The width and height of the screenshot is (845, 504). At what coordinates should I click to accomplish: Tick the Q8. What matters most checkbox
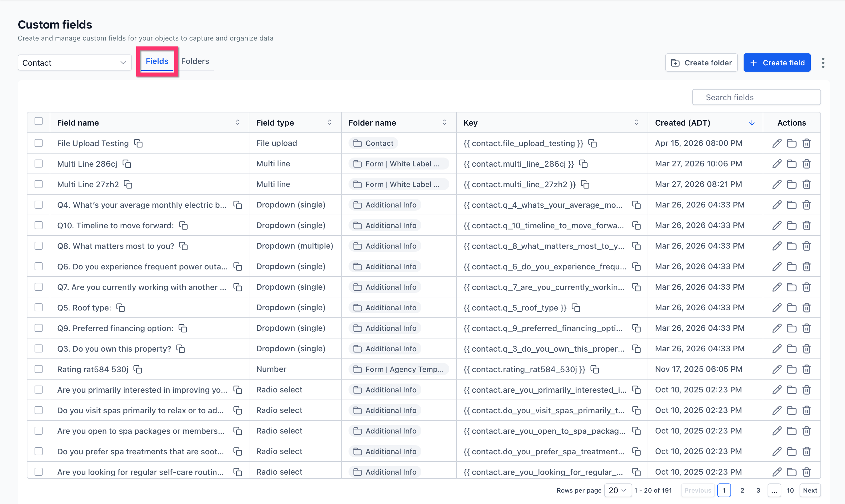point(38,245)
